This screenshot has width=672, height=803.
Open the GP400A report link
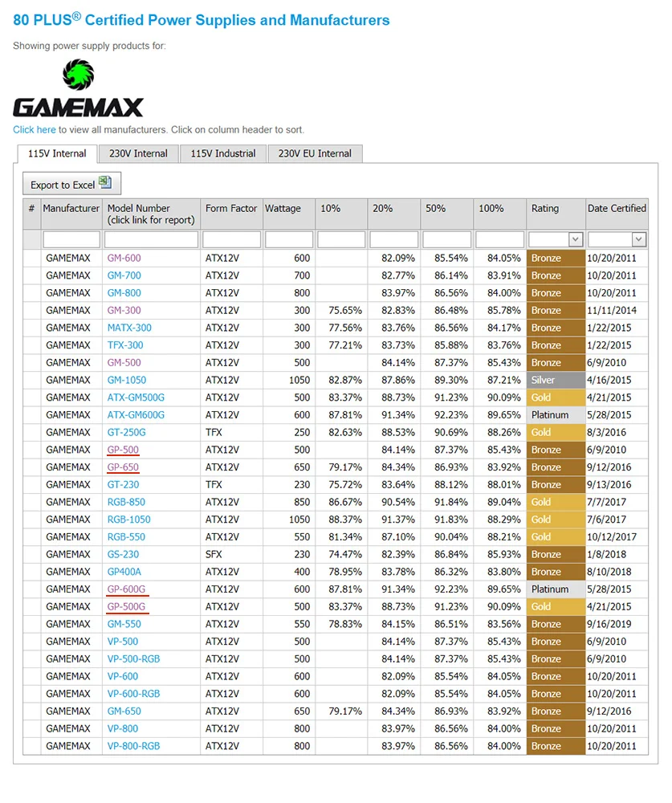(x=124, y=572)
